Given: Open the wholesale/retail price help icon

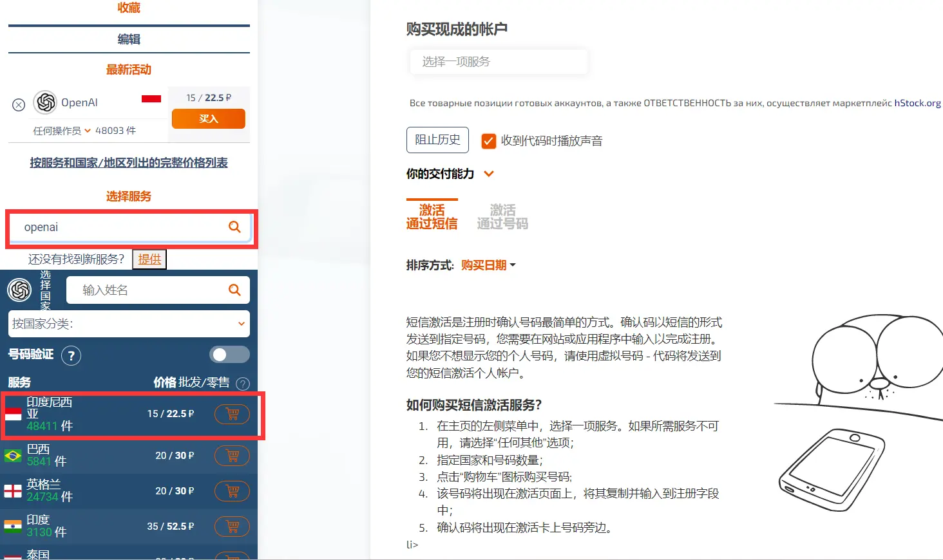Looking at the screenshot, I should tap(243, 384).
